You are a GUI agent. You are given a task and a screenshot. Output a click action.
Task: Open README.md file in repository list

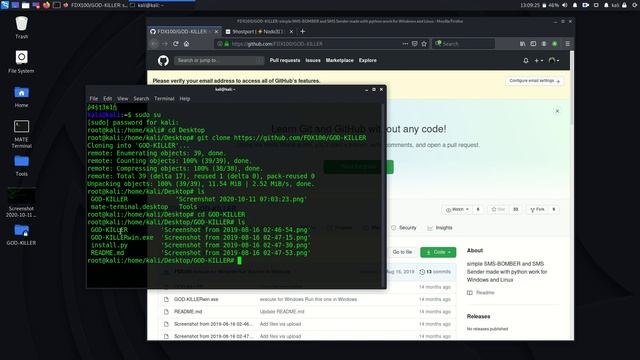tap(188, 311)
